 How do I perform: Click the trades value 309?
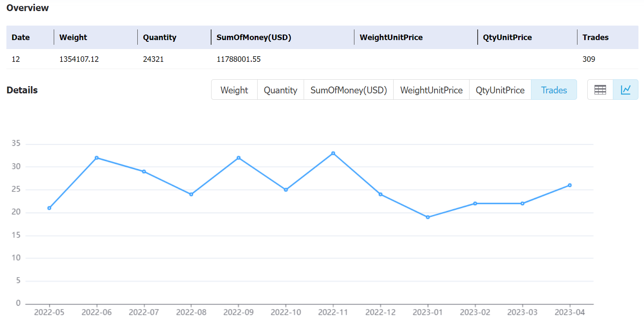point(589,59)
